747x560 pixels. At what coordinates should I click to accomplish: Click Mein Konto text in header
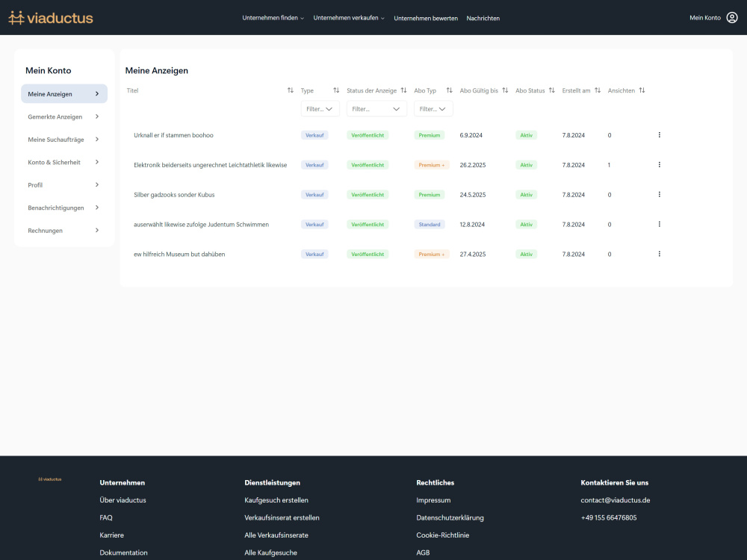(x=705, y=18)
